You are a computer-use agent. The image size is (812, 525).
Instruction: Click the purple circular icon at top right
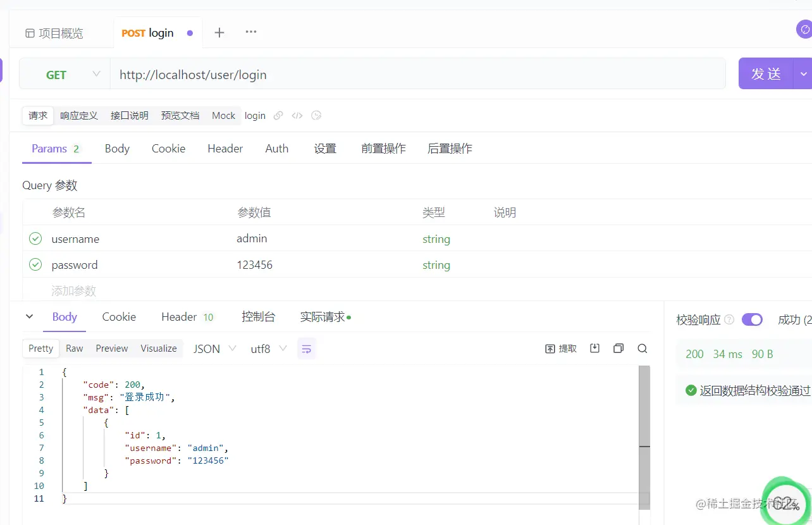pos(804,29)
